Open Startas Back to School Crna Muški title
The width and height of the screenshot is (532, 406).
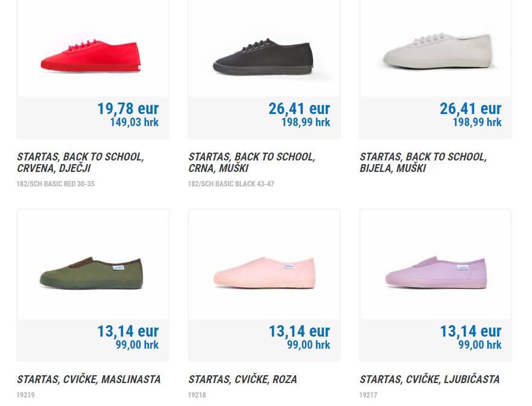[x=252, y=162]
